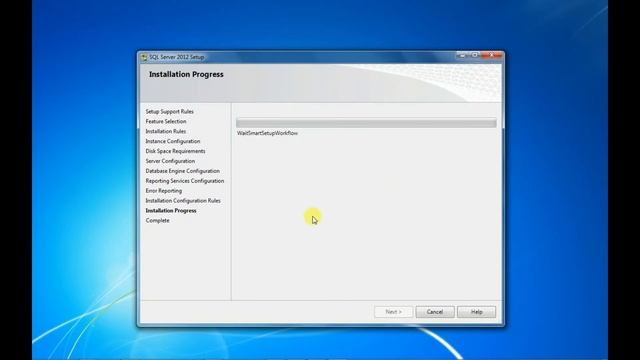Click the installation progress bar
The image size is (640, 360).
[x=366, y=123]
